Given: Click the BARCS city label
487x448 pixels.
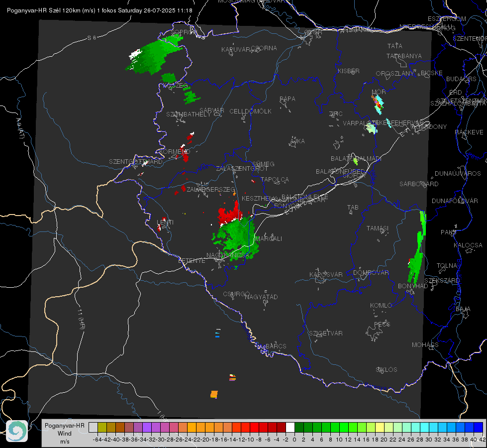Looking at the screenshot, I should click(276, 346).
